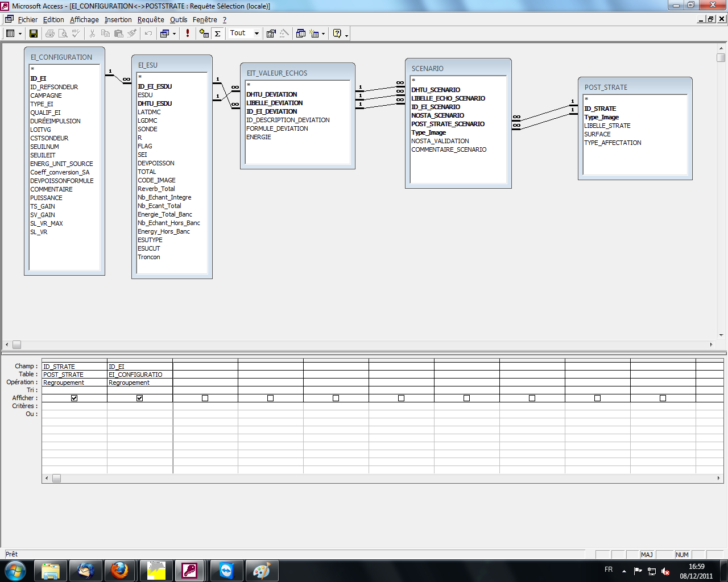This screenshot has height=582, width=728.
Task: Check Afficher box in the eighth grid column
Action: (532, 398)
